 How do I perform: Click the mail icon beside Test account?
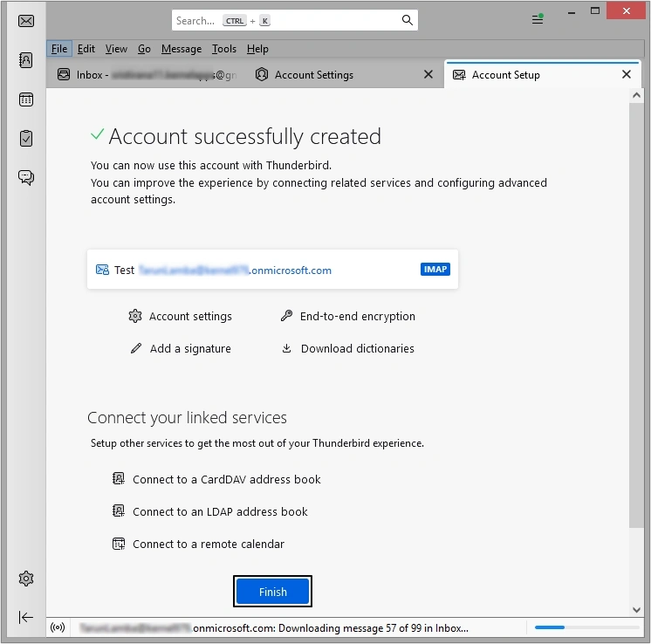[x=102, y=270]
